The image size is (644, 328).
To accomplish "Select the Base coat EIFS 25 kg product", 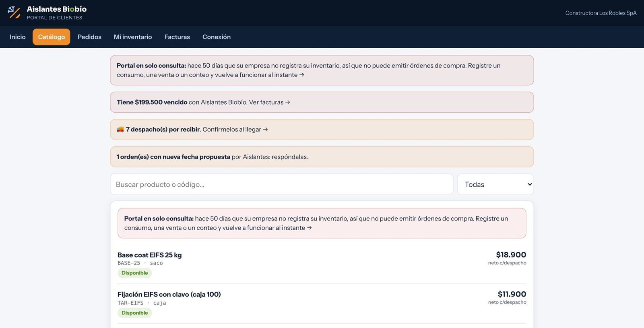I will pyautogui.click(x=150, y=255).
